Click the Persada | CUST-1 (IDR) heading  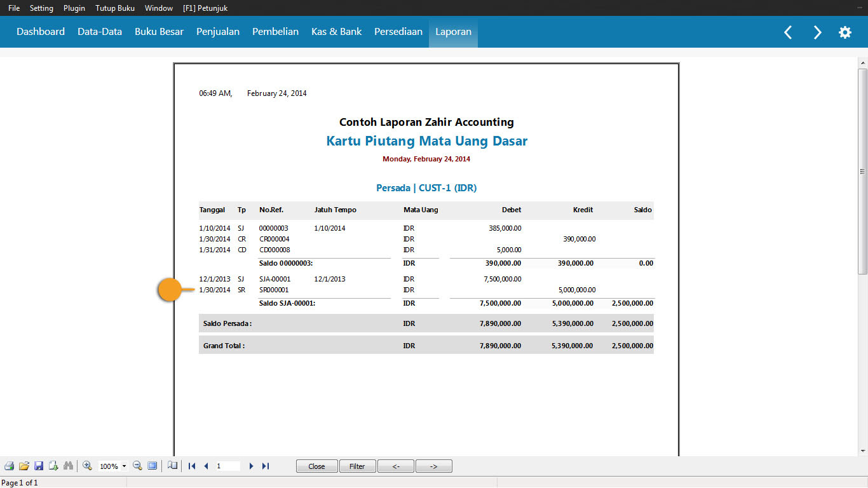[x=426, y=188]
